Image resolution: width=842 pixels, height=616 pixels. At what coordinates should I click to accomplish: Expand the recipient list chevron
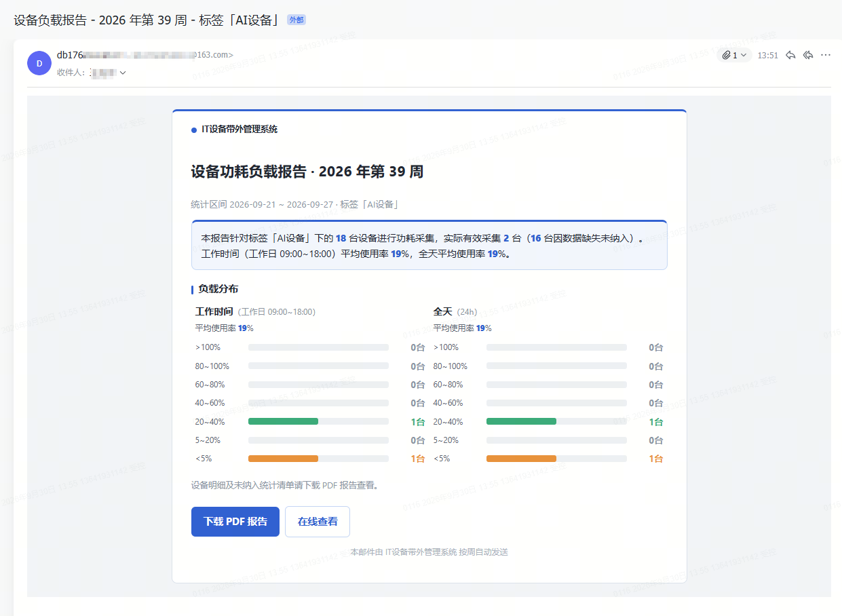123,73
